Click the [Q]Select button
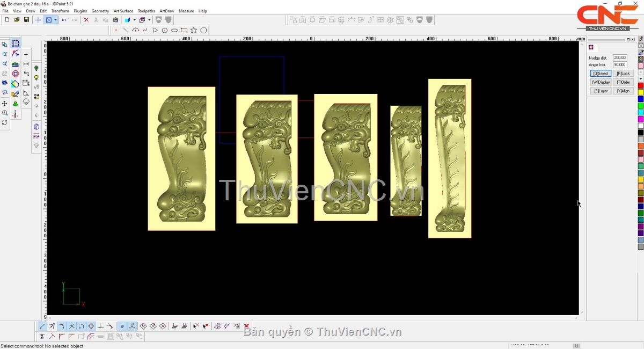This screenshot has height=349, width=644. coord(601,74)
